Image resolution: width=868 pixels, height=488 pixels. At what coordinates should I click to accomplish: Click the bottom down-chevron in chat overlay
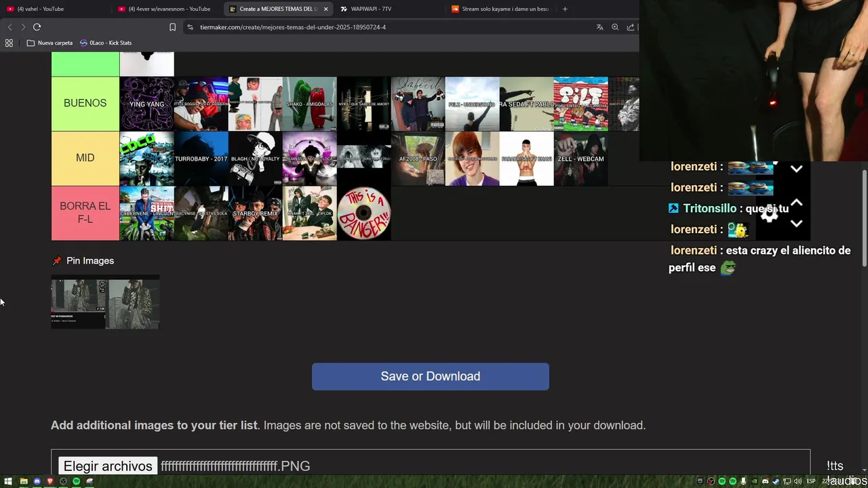pos(797,223)
